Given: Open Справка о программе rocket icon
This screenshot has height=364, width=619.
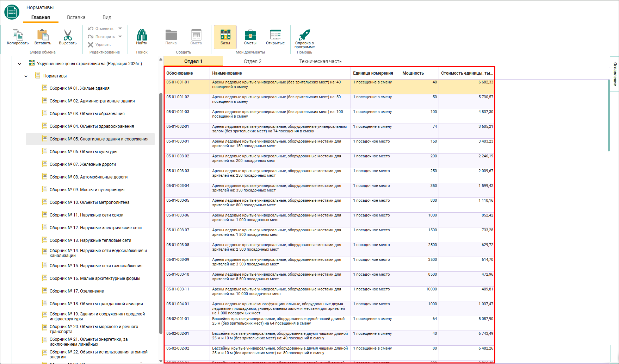Looking at the screenshot, I should [x=304, y=34].
